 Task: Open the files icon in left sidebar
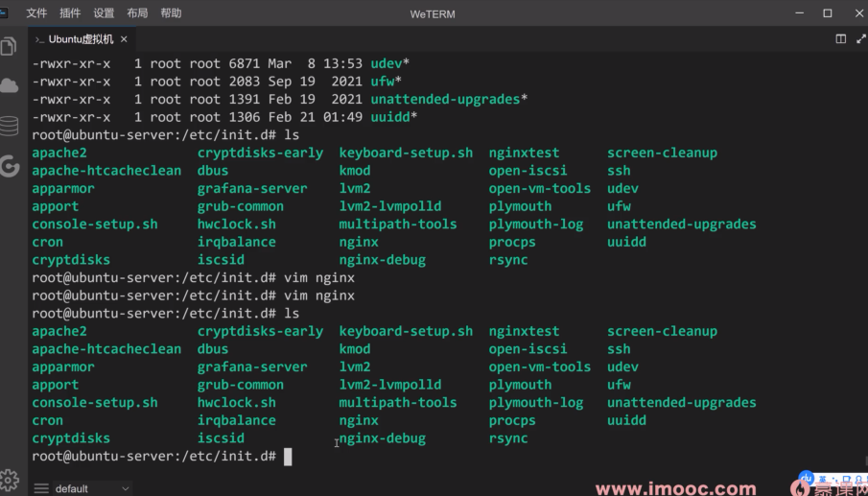click(9, 46)
